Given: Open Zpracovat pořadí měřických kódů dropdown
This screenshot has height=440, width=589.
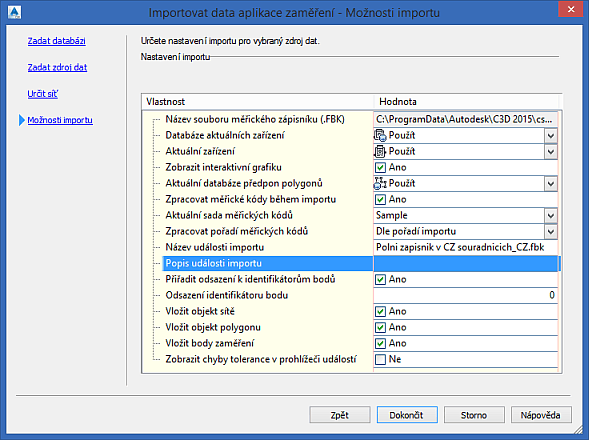Looking at the screenshot, I should pyautogui.click(x=551, y=231).
